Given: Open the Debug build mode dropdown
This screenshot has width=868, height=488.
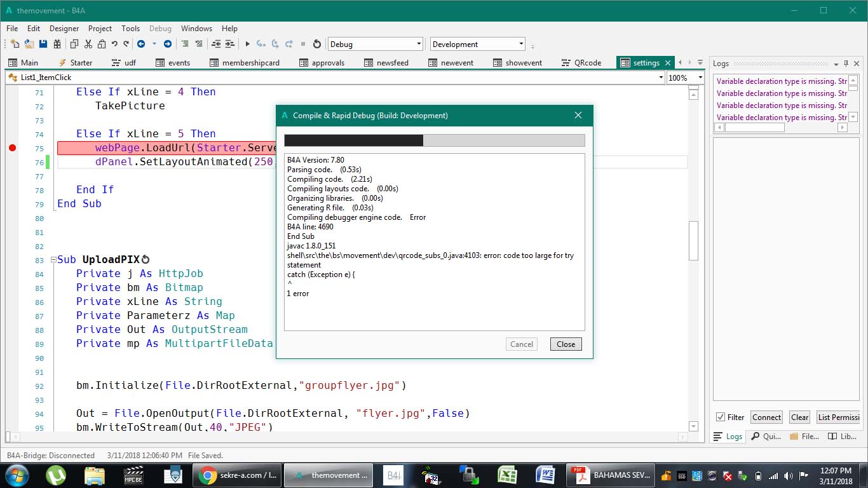Looking at the screenshot, I should pos(418,44).
